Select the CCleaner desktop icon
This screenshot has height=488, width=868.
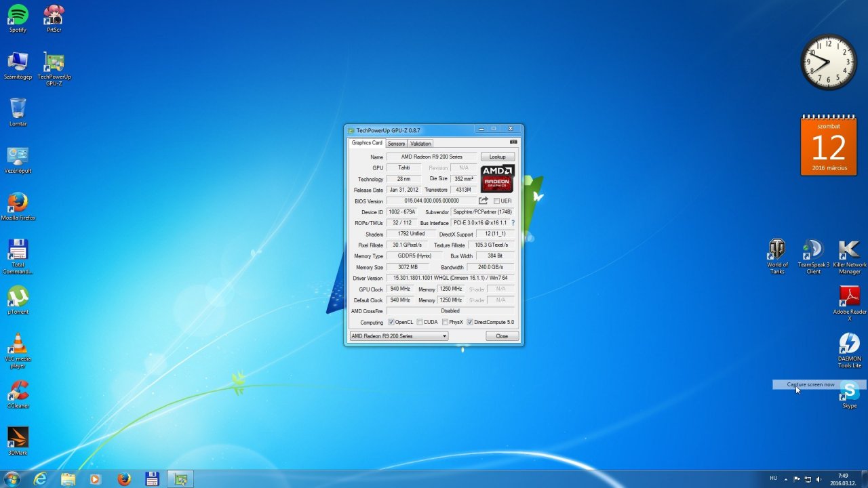pyautogui.click(x=18, y=394)
